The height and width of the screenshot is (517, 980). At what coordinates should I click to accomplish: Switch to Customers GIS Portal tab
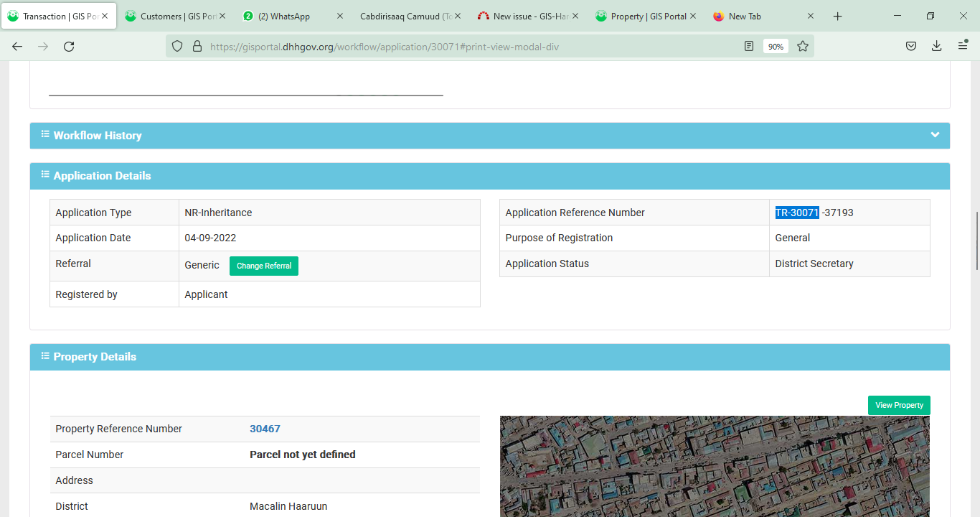tap(176, 17)
